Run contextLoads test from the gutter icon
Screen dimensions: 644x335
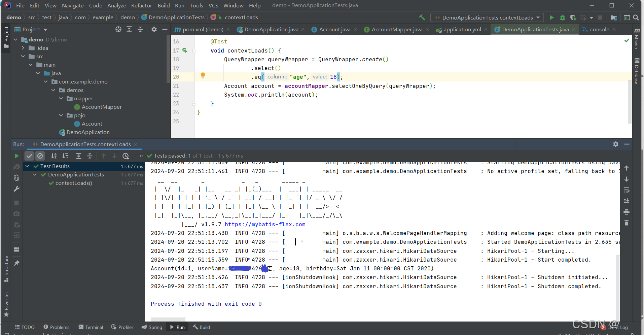(185, 51)
